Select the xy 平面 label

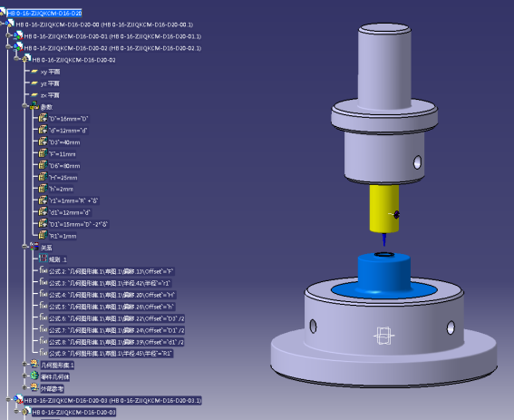tap(50, 72)
